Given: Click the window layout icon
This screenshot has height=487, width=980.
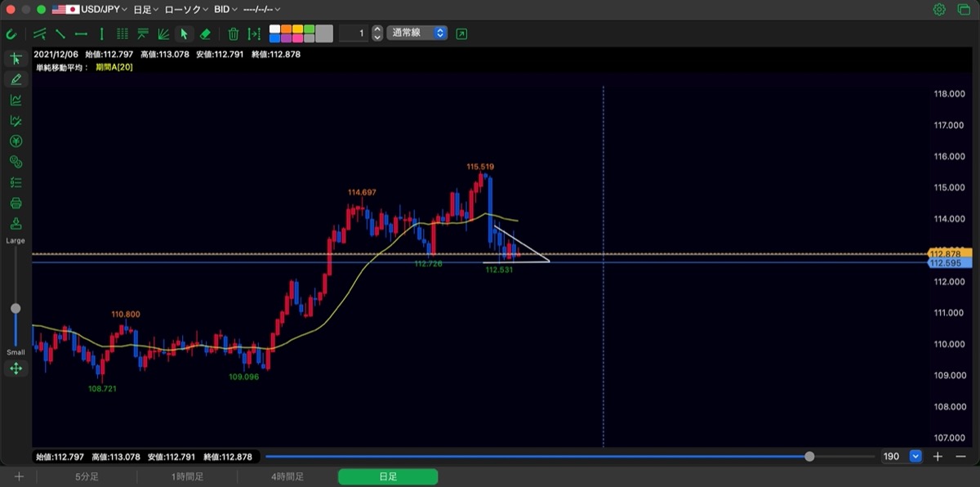Looking at the screenshot, I should pyautogui.click(x=963, y=10).
